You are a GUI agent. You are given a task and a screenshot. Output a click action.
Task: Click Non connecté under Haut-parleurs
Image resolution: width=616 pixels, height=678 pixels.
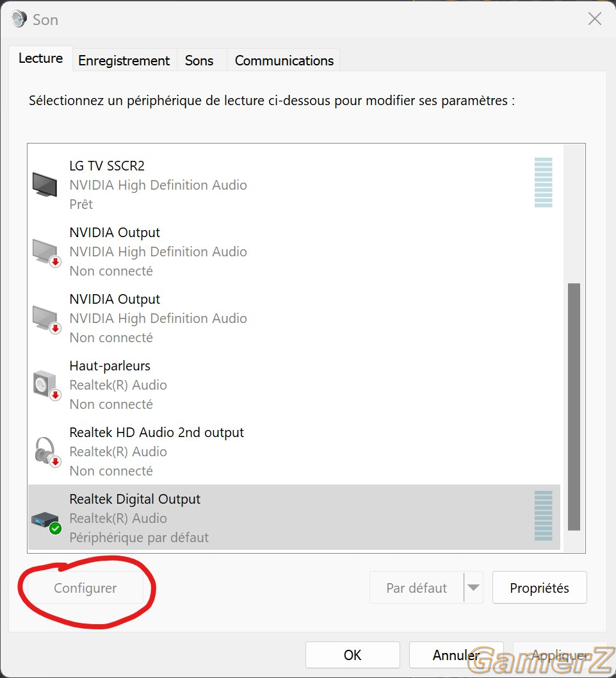pyautogui.click(x=111, y=404)
